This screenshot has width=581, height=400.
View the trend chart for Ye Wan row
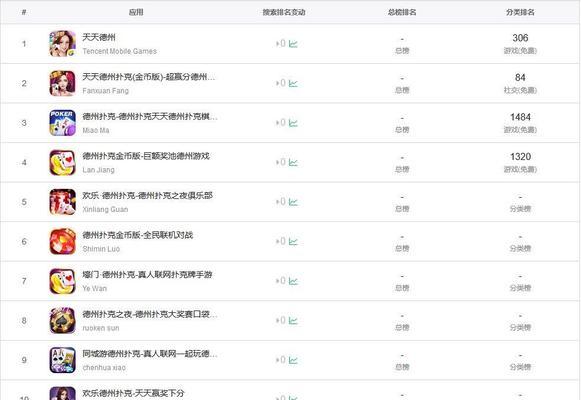pyautogui.click(x=293, y=281)
